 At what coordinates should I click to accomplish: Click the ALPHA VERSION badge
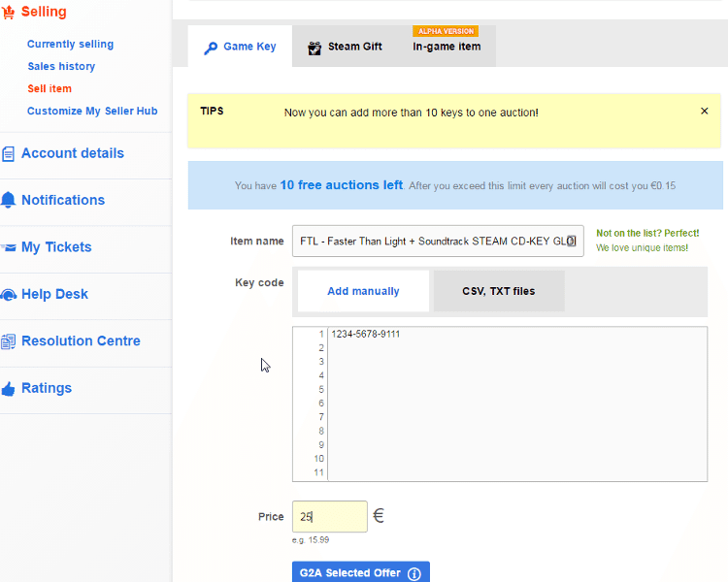coord(446,31)
